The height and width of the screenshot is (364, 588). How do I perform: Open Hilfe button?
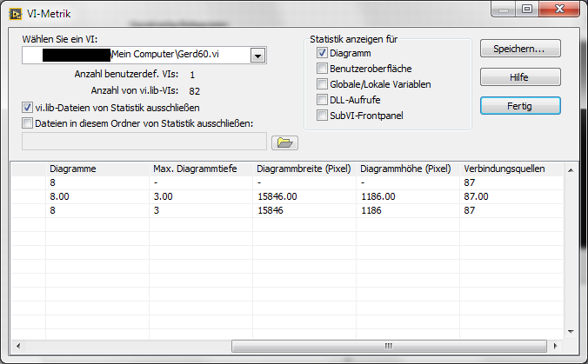point(520,77)
